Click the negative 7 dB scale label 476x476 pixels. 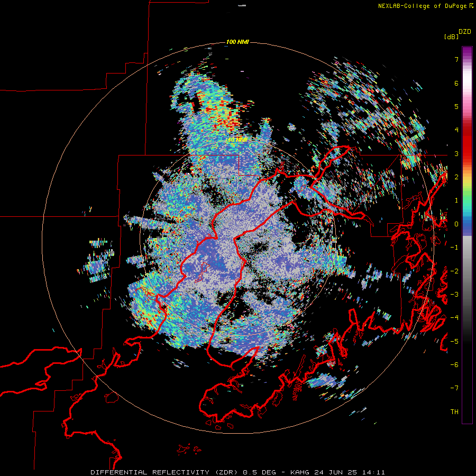coord(454,388)
